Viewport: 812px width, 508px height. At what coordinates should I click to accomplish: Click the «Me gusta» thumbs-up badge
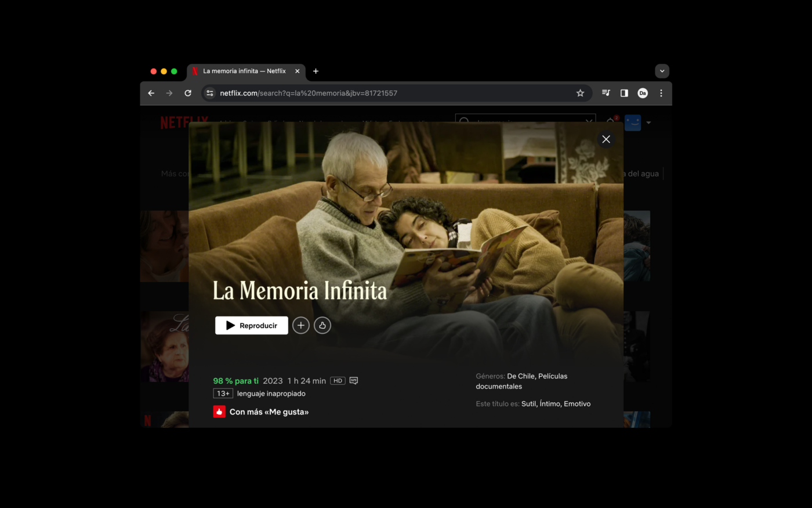[x=219, y=411]
